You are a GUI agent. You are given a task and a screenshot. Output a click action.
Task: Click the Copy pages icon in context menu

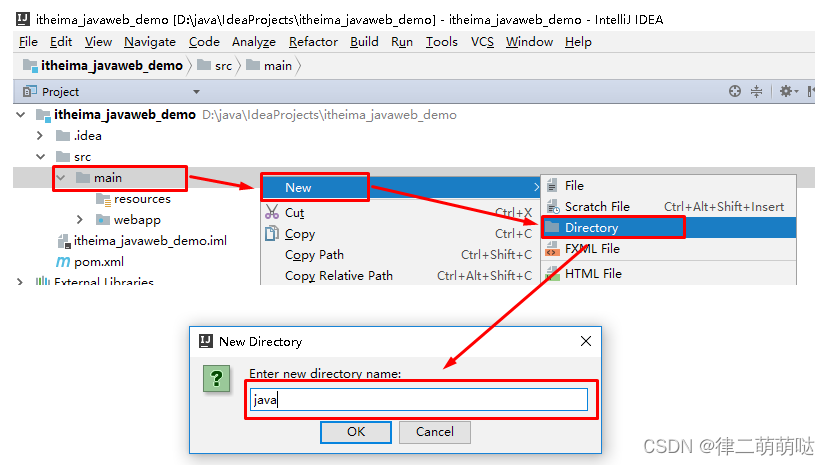272,234
